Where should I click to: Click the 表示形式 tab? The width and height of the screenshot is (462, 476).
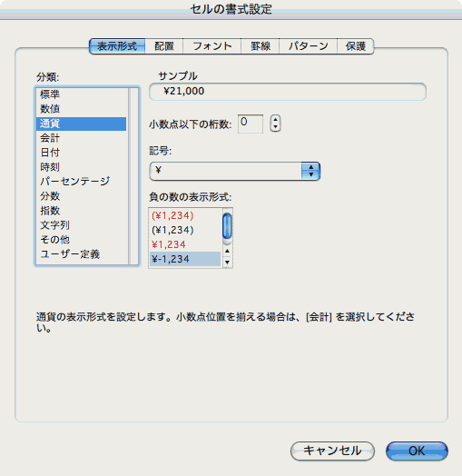(117, 46)
